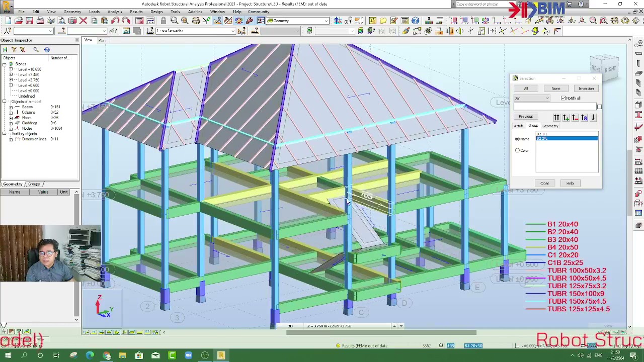The height and width of the screenshot is (362, 644).
Task: Expand the Nodes tree node
Action: pos(11,128)
